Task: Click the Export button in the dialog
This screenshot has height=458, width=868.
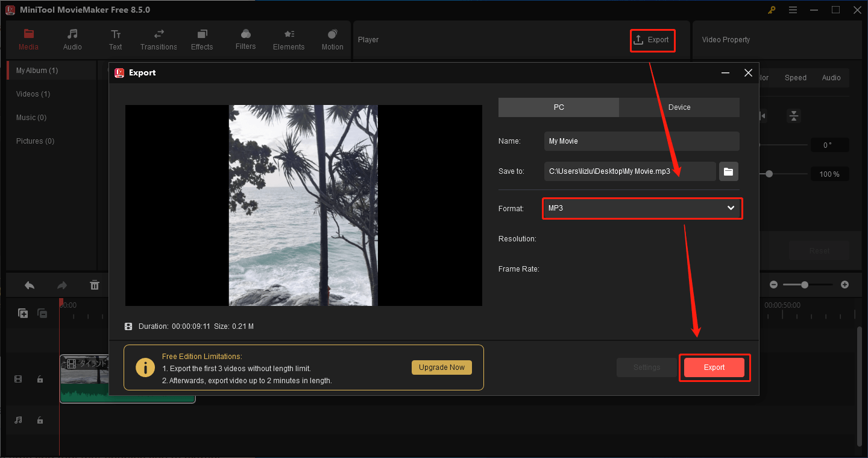Action: click(714, 367)
